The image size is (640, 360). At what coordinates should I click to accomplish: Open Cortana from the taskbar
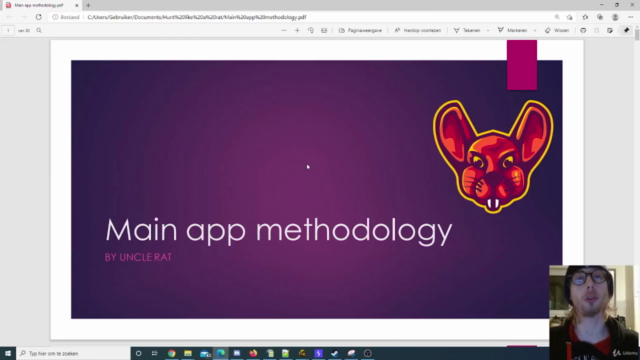click(x=138, y=353)
